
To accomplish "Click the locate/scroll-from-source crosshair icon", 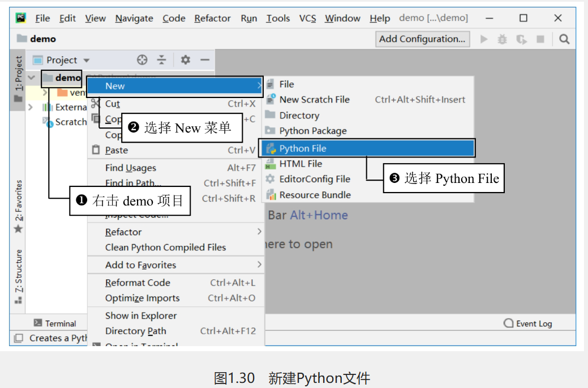I will coord(142,59).
